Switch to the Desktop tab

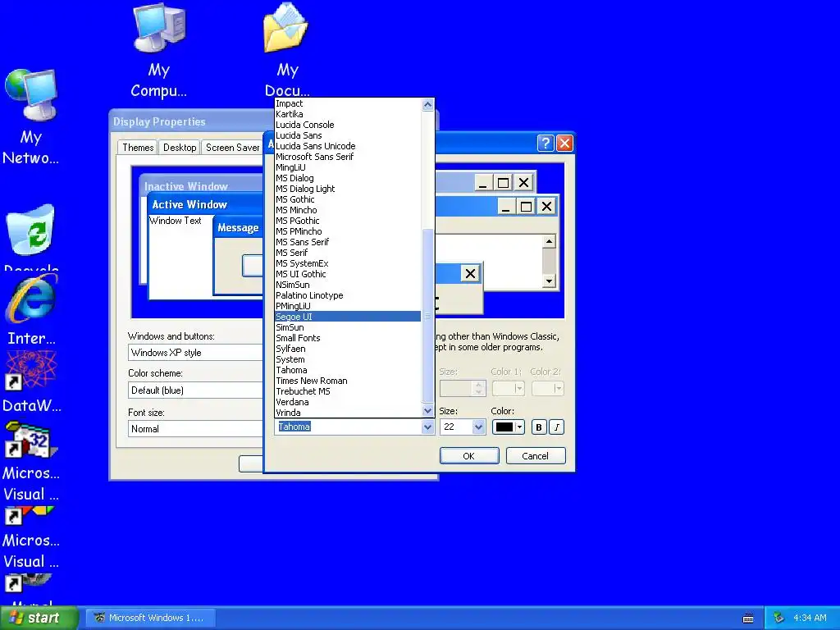pos(180,148)
